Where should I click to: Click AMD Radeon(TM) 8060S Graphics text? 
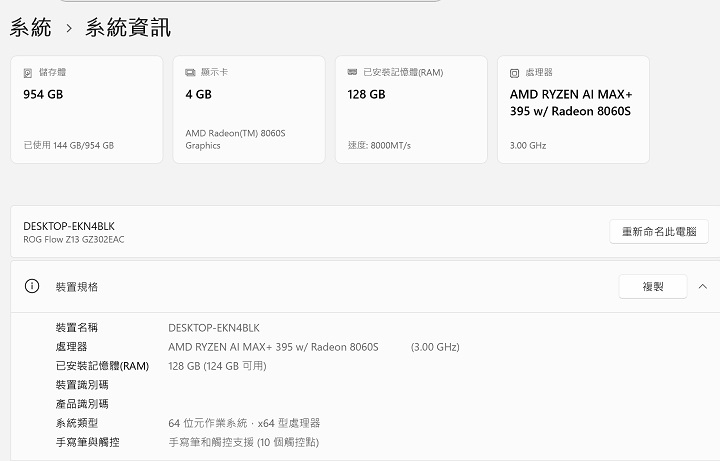click(x=235, y=139)
